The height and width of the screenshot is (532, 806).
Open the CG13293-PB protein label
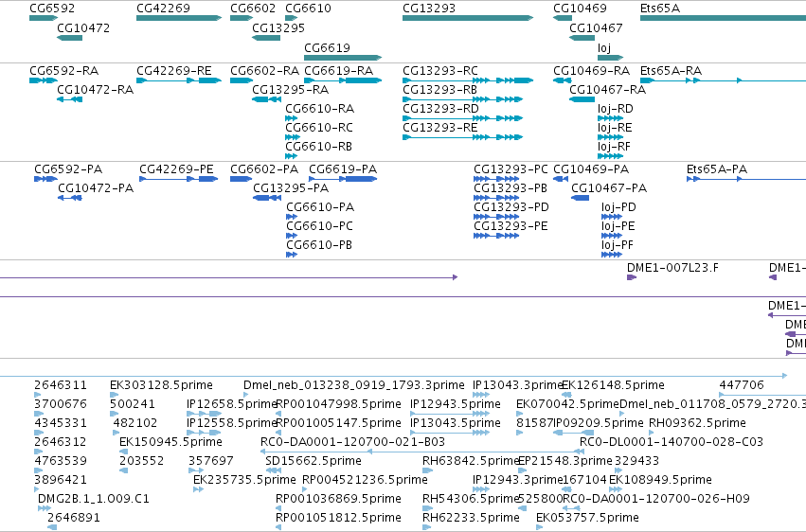[510, 188]
